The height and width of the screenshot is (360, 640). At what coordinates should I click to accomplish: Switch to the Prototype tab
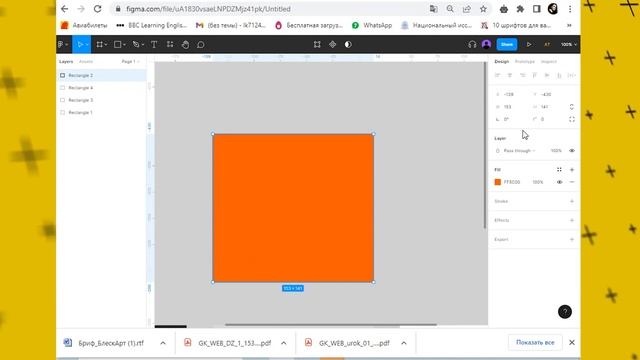coord(524,61)
